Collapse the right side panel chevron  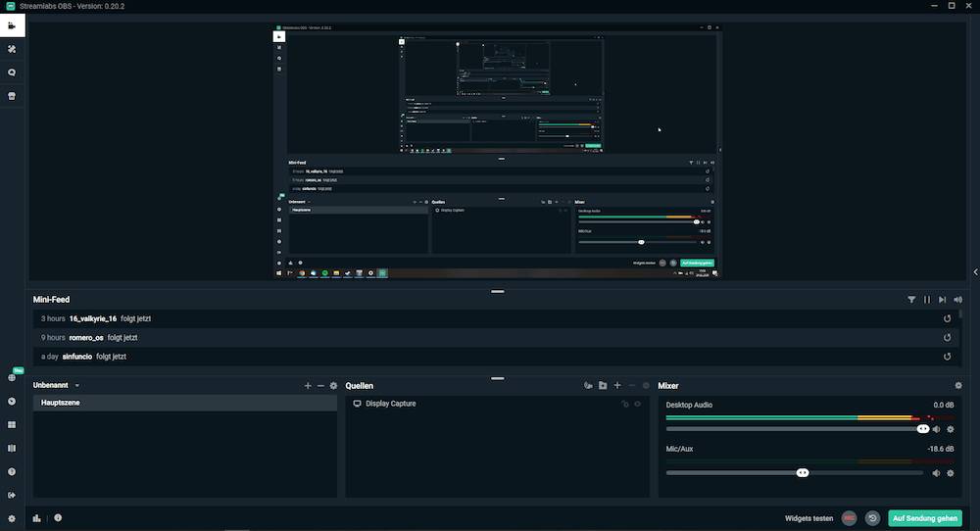point(975,272)
